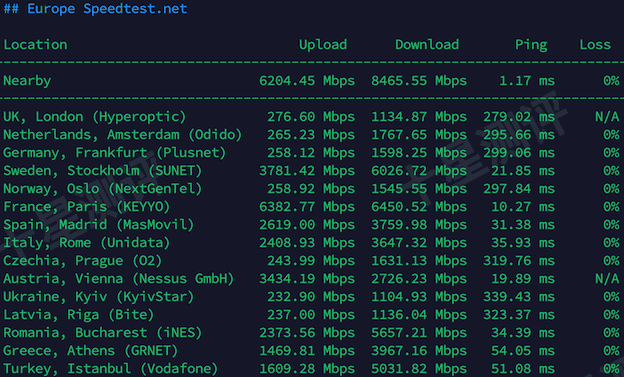Click Kyiv upload value 232.90 Mbps

(x=311, y=297)
